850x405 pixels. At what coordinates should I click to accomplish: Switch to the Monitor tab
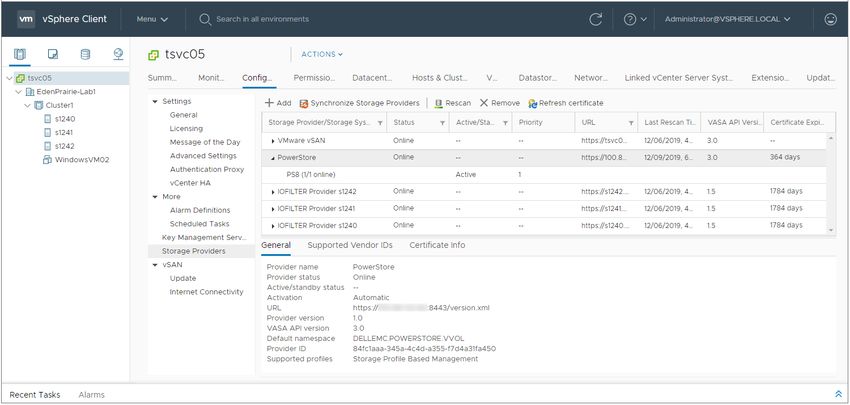pyautogui.click(x=211, y=78)
